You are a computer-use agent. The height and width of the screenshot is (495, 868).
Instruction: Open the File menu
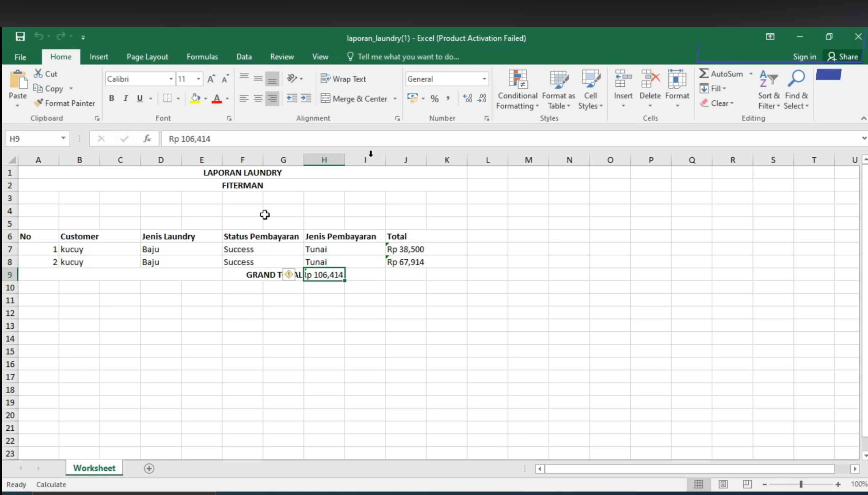[x=20, y=57]
